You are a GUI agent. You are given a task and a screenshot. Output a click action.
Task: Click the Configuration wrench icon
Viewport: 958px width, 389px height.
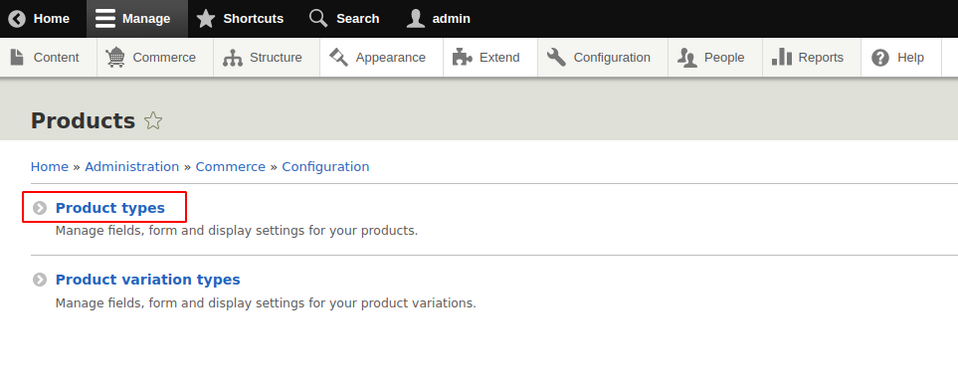click(556, 57)
